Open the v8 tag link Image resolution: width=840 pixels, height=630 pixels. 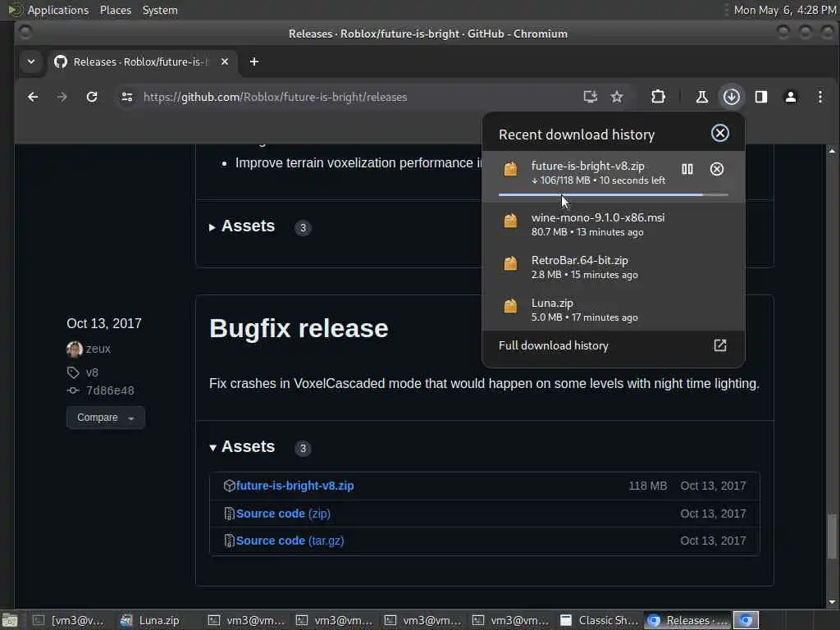point(92,372)
